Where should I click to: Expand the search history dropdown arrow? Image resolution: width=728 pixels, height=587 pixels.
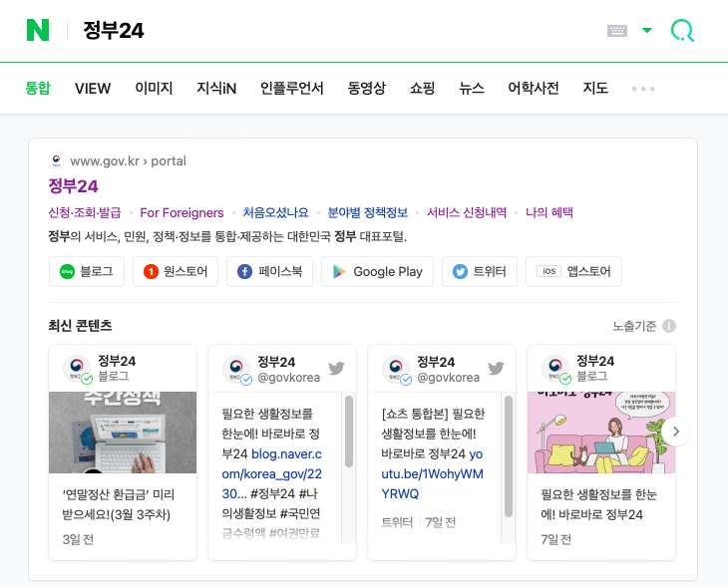647,31
